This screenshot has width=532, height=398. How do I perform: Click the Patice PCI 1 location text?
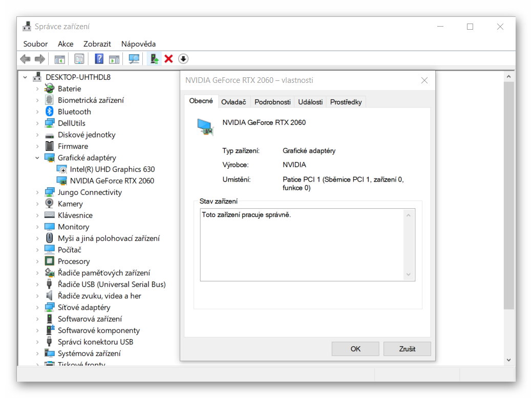(x=343, y=184)
